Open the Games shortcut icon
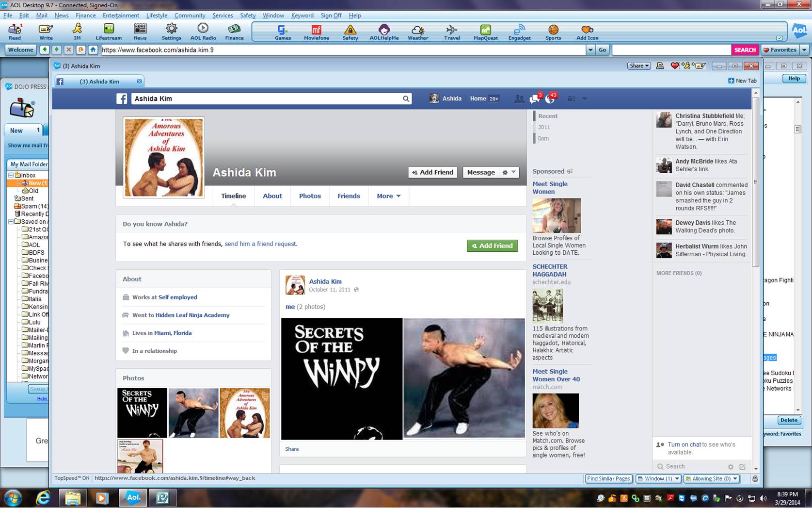 click(x=283, y=32)
